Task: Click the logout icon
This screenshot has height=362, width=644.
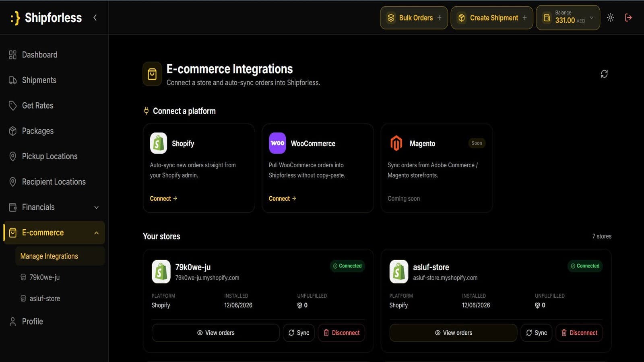Action: point(628,18)
